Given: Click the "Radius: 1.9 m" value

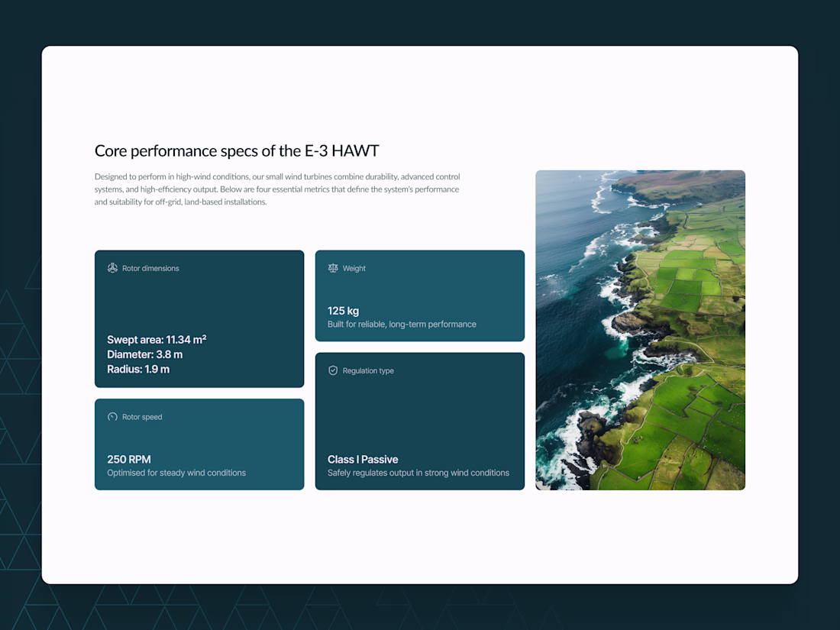Looking at the screenshot, I should (x=138, y=369).
